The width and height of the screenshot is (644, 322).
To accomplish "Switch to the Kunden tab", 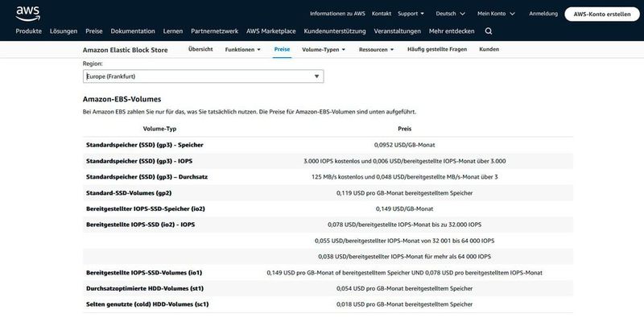I will (489, 49).
